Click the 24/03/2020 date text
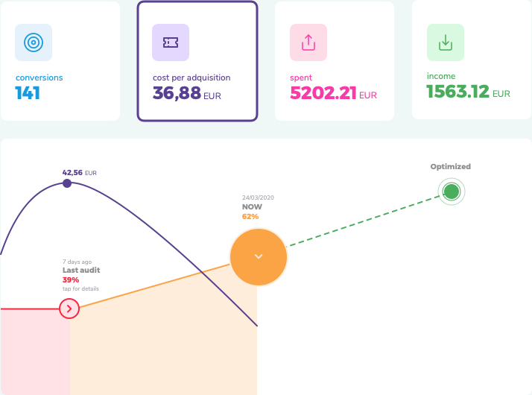 click(x=258, y=197)
